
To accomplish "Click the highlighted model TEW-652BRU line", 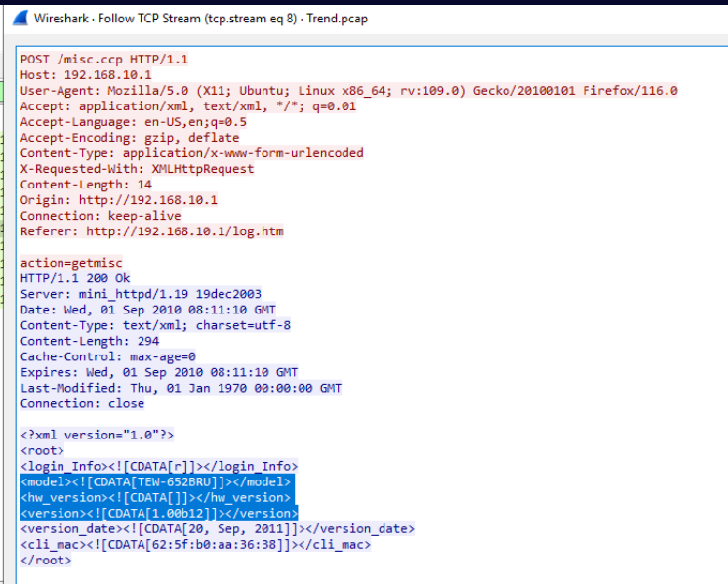I will pos(155,481).
